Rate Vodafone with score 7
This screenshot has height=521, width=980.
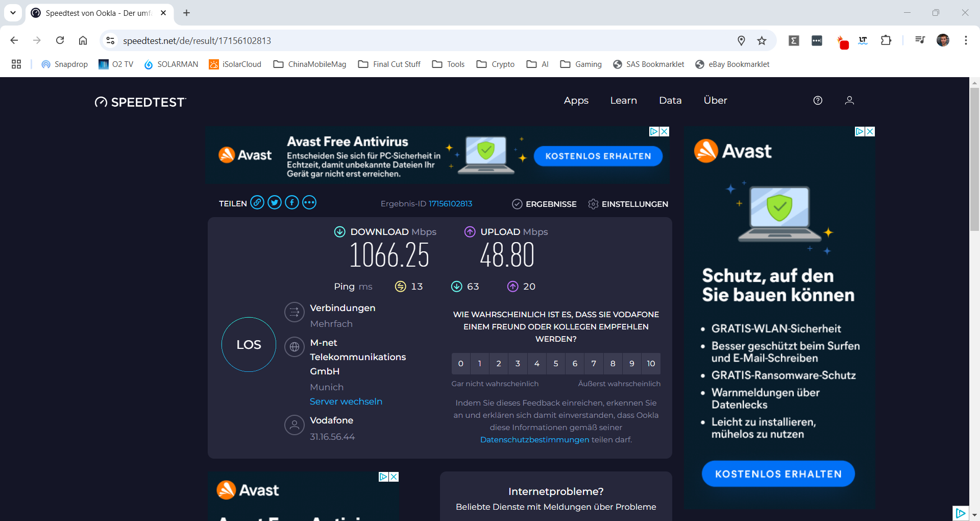[x=594, y=364]
